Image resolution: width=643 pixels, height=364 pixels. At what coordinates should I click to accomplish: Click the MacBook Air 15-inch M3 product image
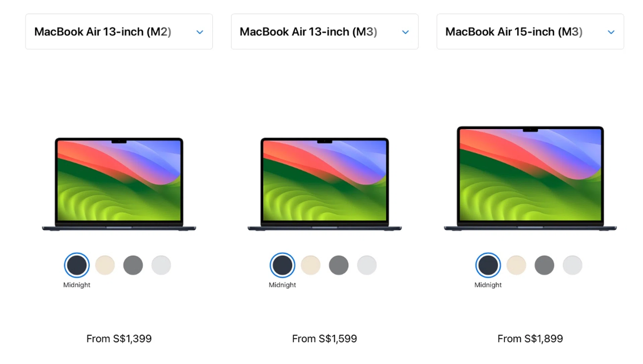tap(530, 177)
